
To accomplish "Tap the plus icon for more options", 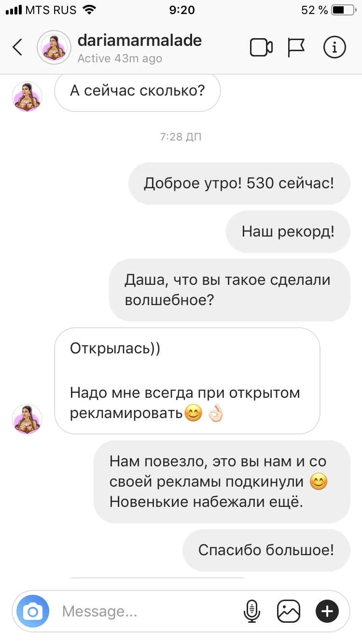I will coord(327,611).
